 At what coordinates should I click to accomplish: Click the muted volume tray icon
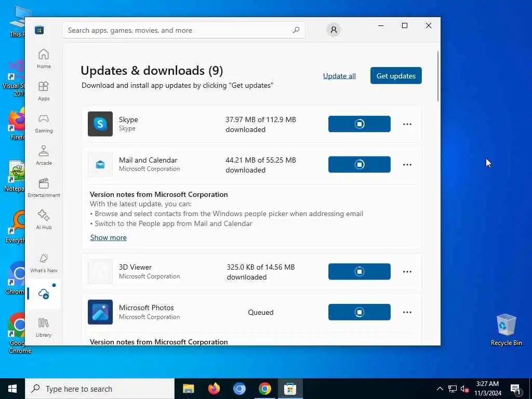point(464,389)
